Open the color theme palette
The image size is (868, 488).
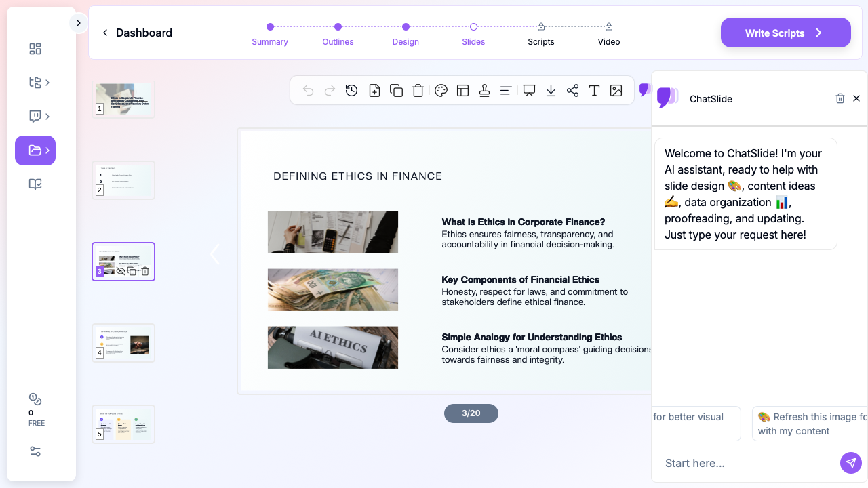[x=441, y=91]
